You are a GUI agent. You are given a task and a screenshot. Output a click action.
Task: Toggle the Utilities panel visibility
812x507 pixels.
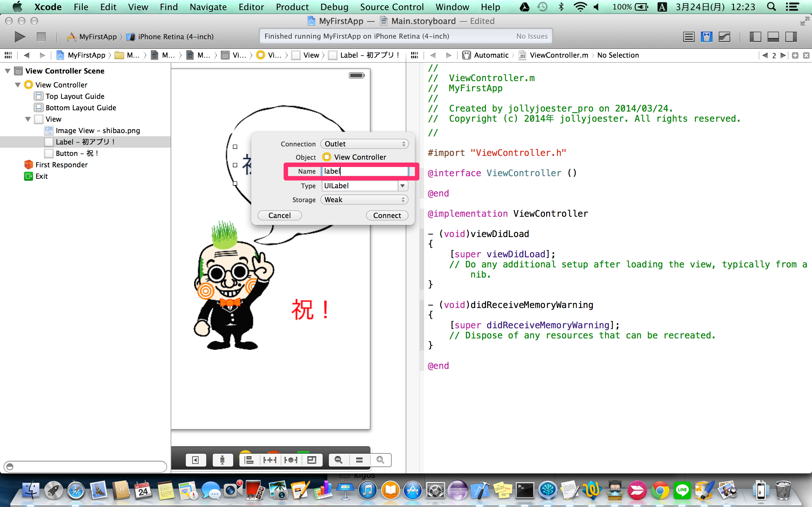[791, 36]
